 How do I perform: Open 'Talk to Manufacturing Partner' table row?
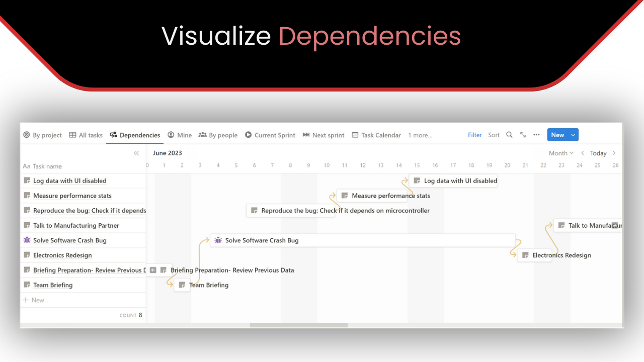83,226
